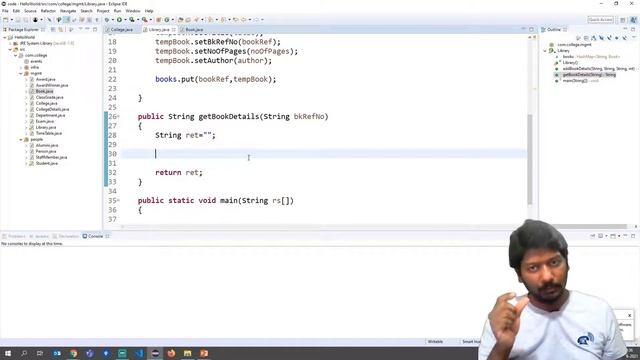Image resolution: width=640 pixels, height=360 pixels.
Task: Open the Outlook taskbar icon
Action: pos(57,353)
